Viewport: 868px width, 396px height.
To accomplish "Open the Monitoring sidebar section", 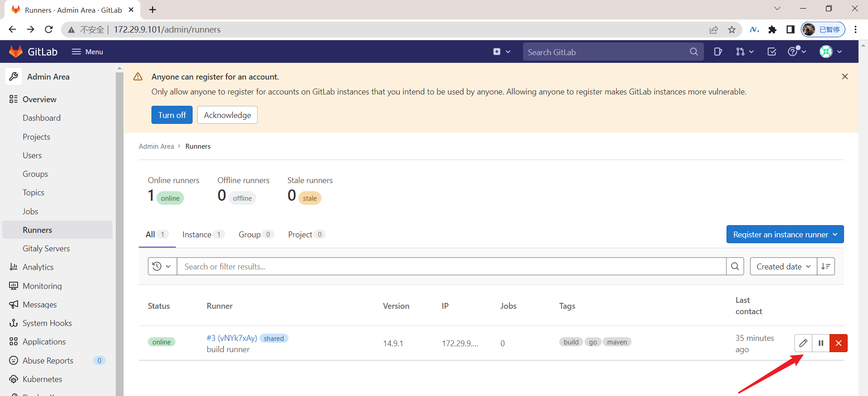I will (x=42, y=286).
